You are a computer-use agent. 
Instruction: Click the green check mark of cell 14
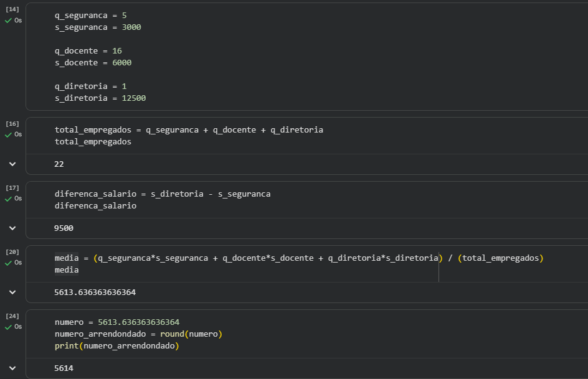point(8,21)
